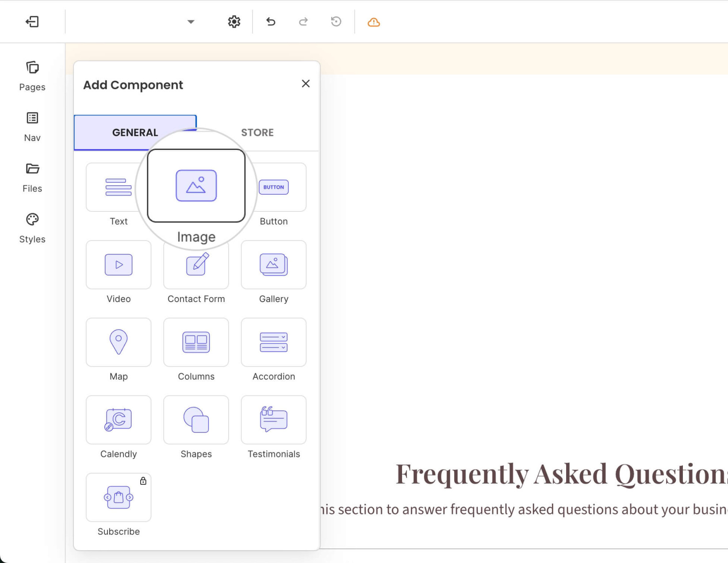
Task: Click the Frequently Asked Questions heading
Action: [x=562, y=474]
